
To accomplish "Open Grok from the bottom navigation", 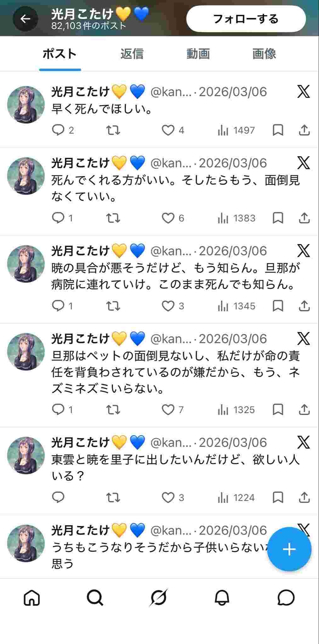I will pos(159,597).
